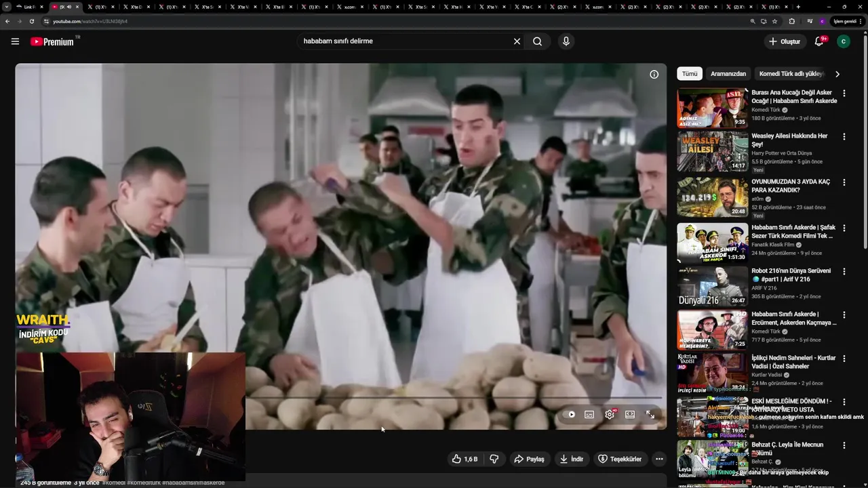Select the Aramanızdan filter chip
Image resolution: width=868 pixels, height=488 pixels.
click(728, 74)
